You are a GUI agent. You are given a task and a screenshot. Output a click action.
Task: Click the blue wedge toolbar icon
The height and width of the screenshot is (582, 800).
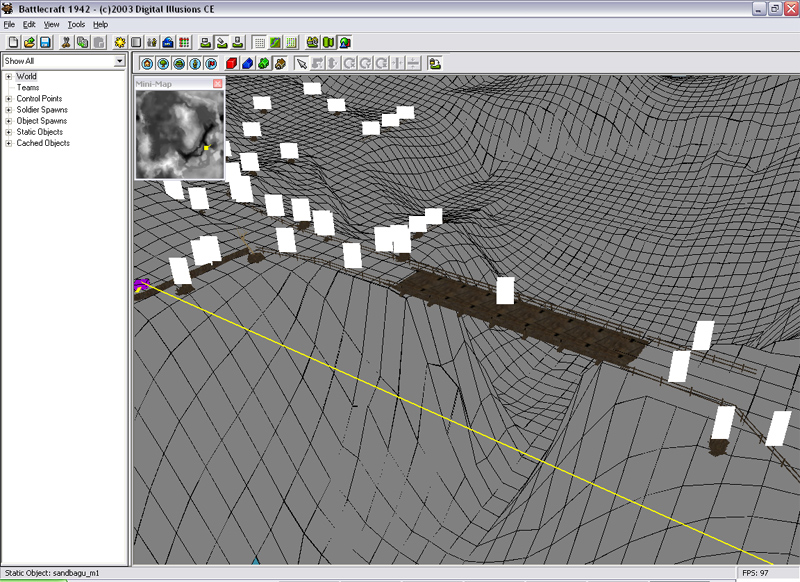246,63
